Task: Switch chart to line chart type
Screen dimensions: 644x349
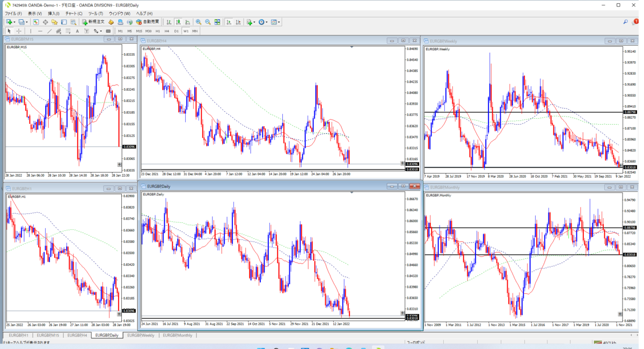Action: [x=187, y=22]
